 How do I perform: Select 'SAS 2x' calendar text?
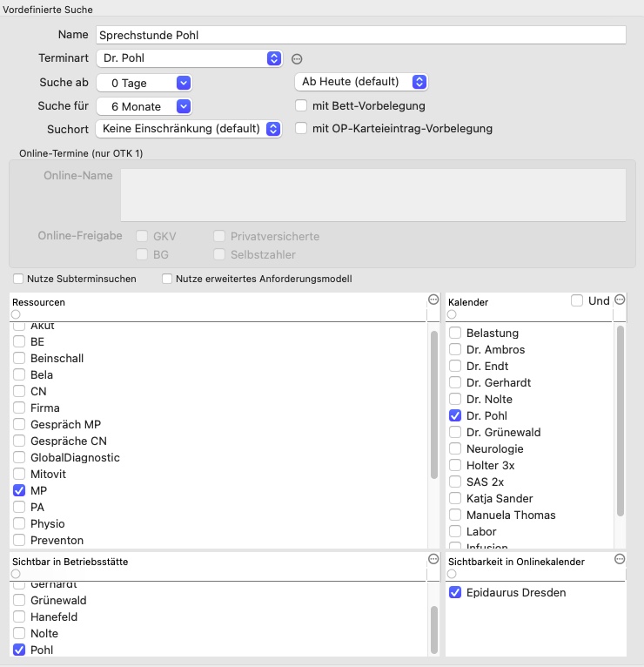(x=485, y=482)
